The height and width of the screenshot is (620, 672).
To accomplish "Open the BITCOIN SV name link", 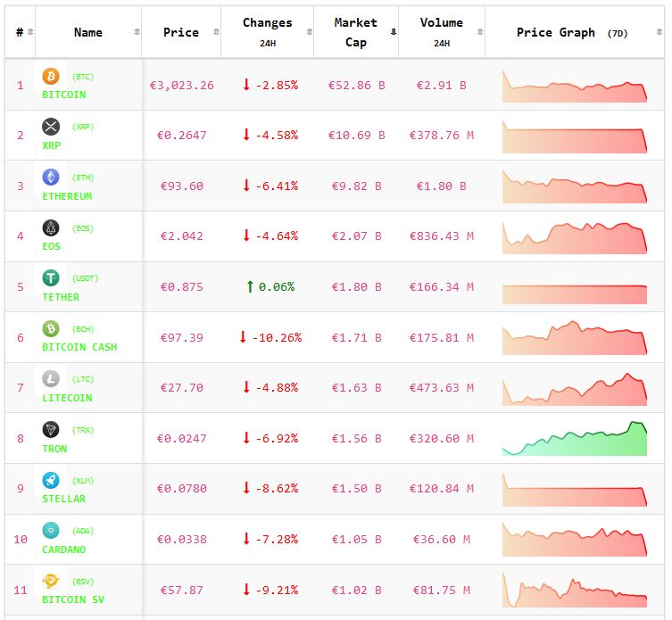I will 73,599.
